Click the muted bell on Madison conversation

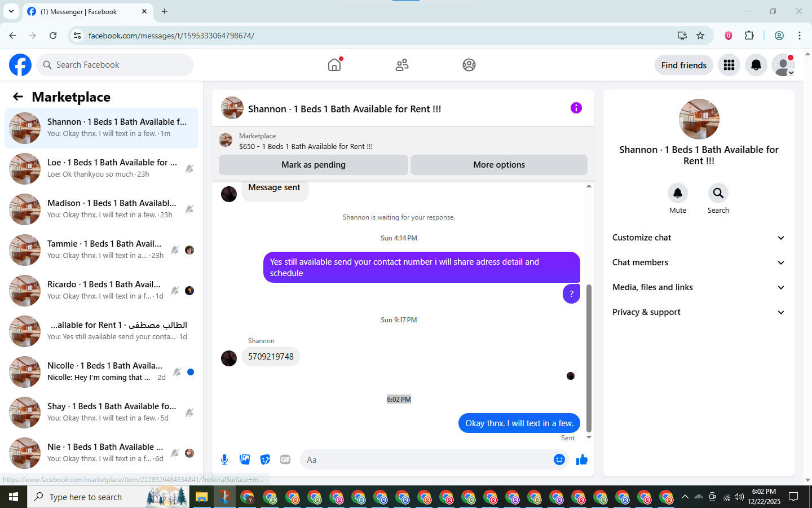click(x=189, y=209)
